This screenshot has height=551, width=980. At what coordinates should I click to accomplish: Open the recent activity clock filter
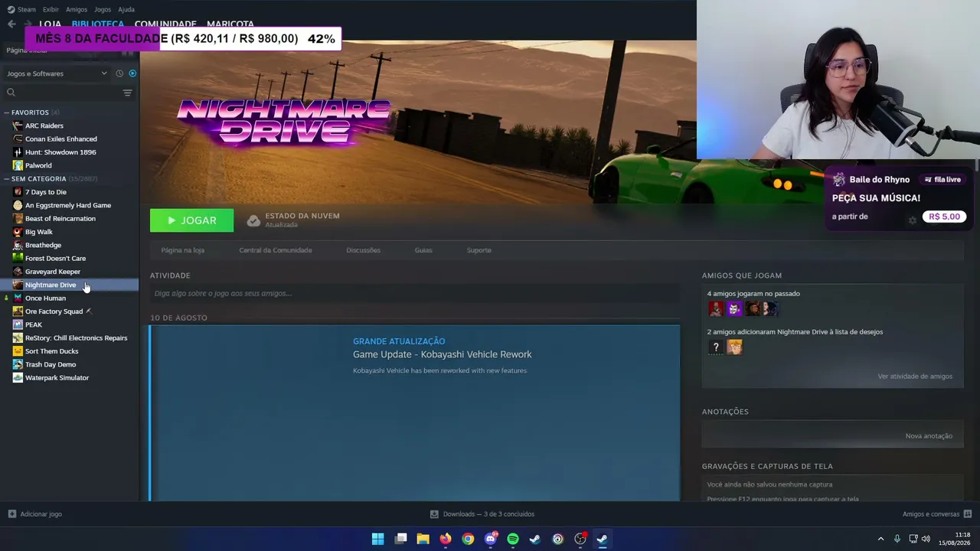119,73
